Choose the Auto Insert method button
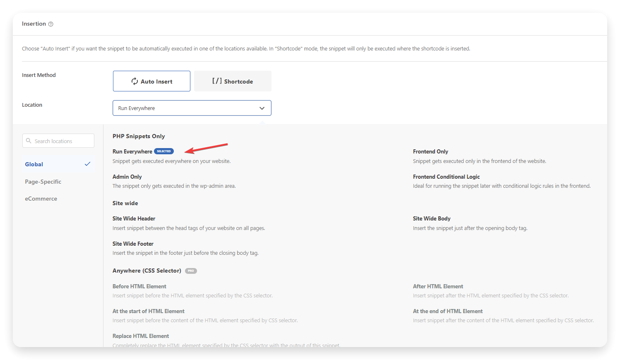Viewport: 620px width, 364px height. tap(151, 81)
